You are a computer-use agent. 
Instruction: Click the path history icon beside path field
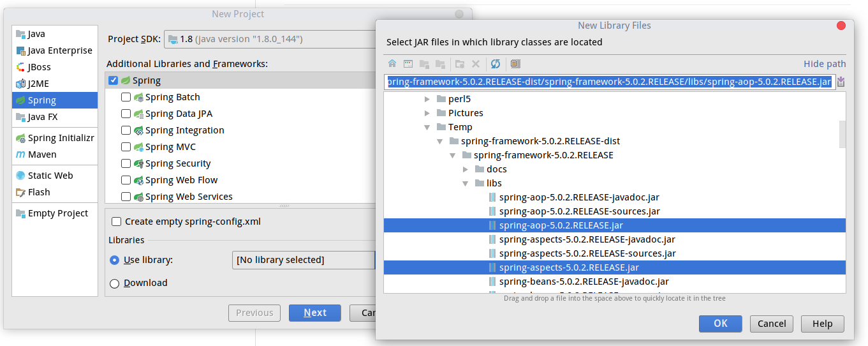[841, 82]
